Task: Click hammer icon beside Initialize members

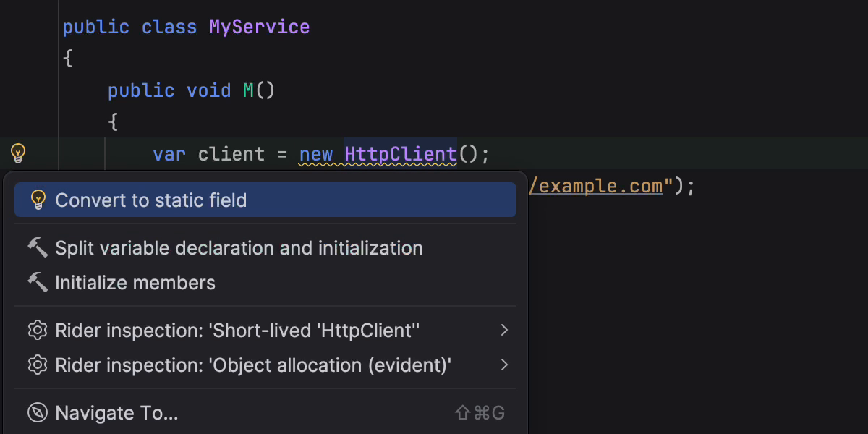Action: (x=38, y=283)
